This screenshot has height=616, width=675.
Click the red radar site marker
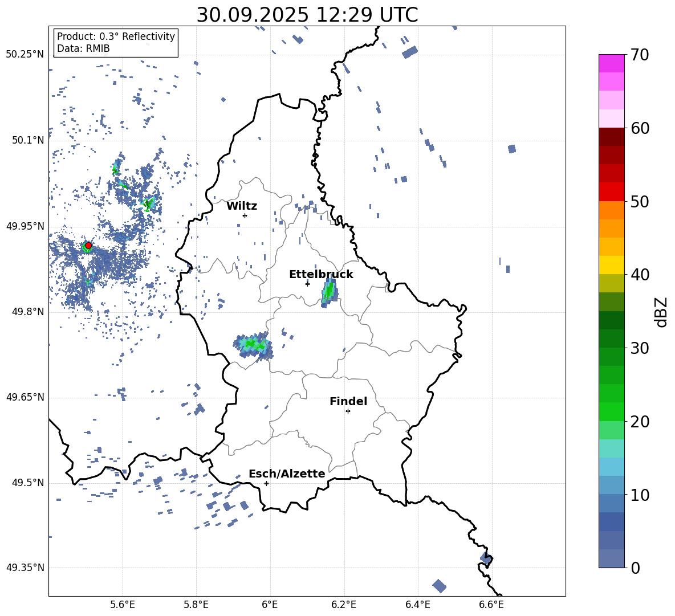pyautogui.click(x=88, y=246)
